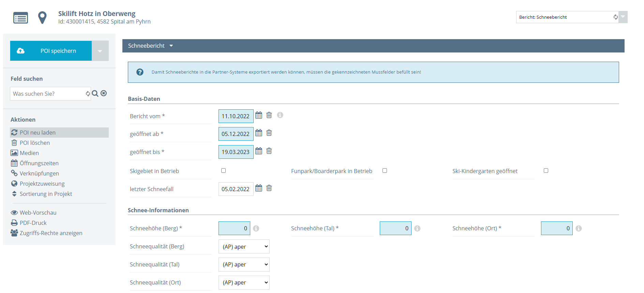Clear Bericht vom date with trash icon
Viewport: 644px width, 293px height.
coord(269,115)
